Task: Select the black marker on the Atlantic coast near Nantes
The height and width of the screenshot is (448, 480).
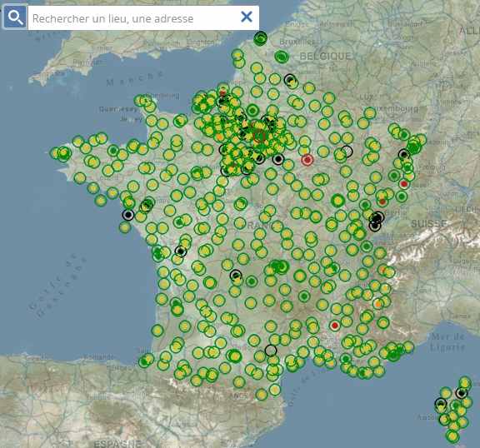Action: pyautogui.click(x=128, y=215)
